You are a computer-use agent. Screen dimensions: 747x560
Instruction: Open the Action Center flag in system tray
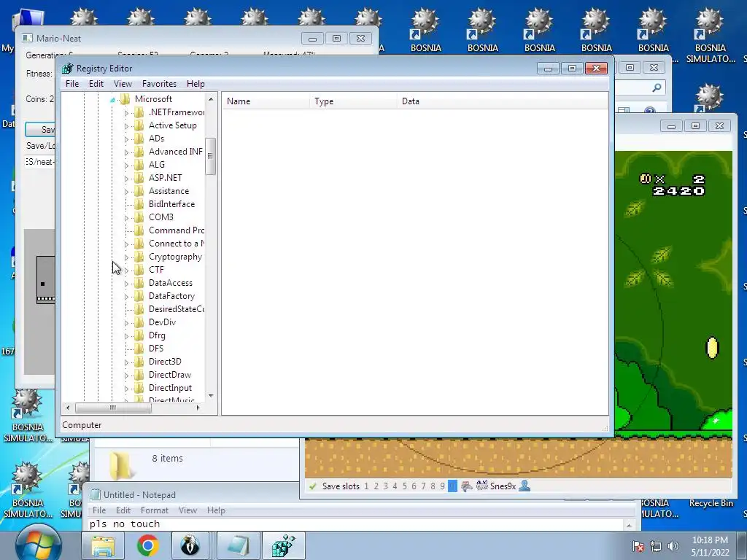point(638,546)
